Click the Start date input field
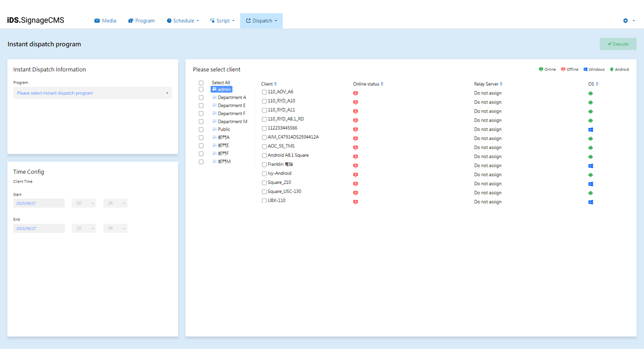This screenshot has height=362, width=644. tap(39, 203)
